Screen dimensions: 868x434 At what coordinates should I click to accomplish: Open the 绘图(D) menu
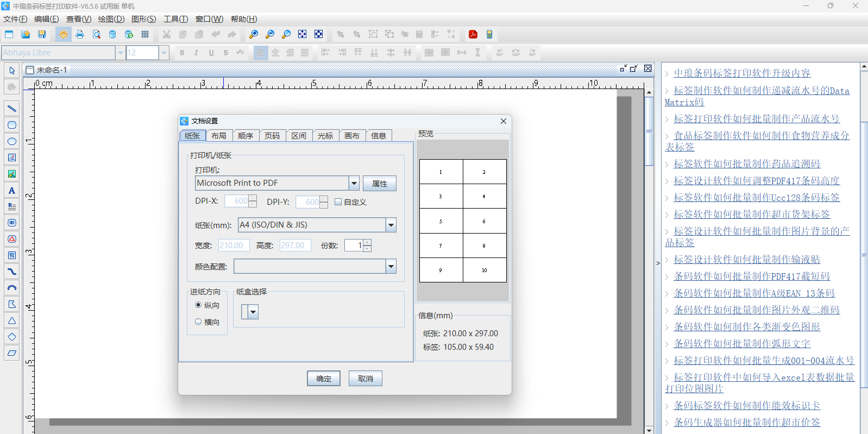(x=111, y=19)
